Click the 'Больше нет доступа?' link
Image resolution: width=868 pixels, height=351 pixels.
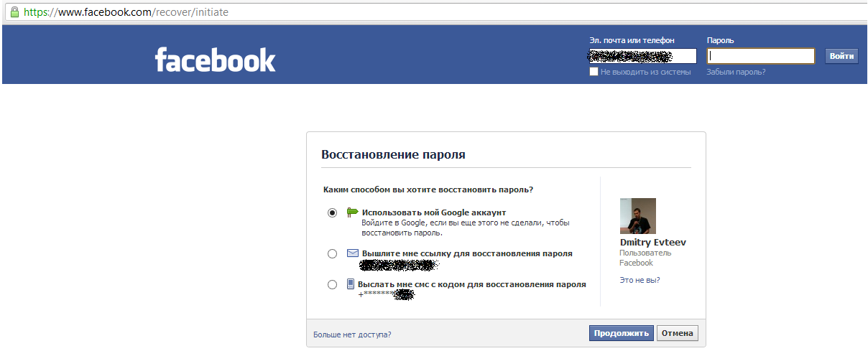pyautogui.click(x=352, y=334)
